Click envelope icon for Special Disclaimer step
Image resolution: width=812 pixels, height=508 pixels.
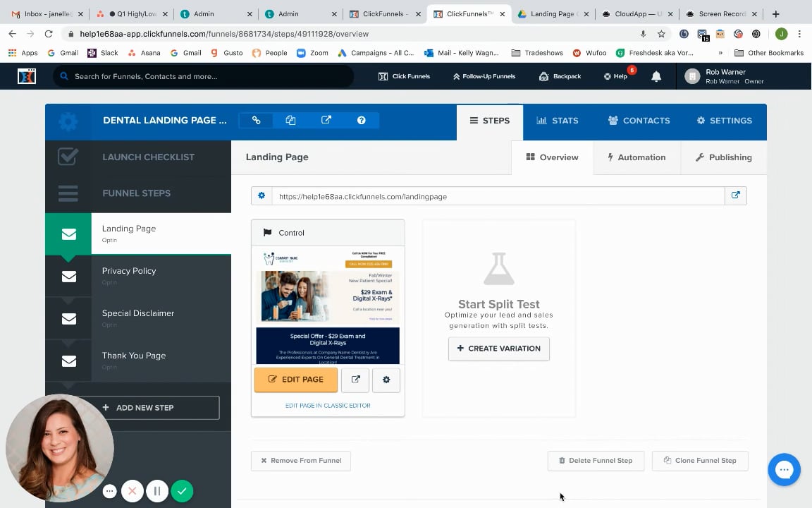click(x=68, y=319)
